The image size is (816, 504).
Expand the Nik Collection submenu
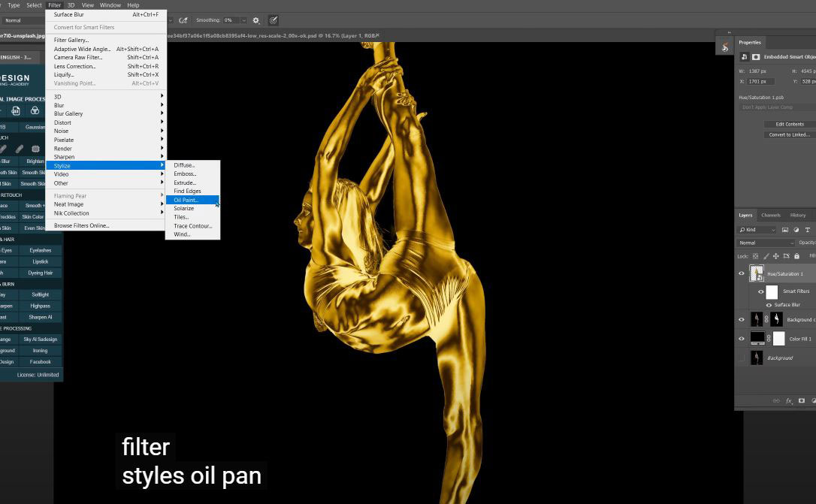tap(106, 213)
